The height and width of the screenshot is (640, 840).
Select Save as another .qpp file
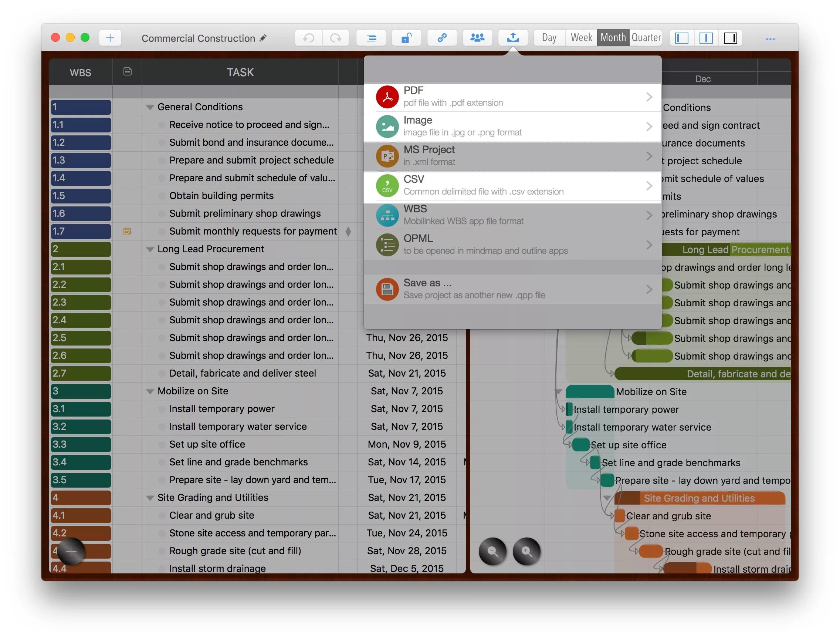pos(512,289)
